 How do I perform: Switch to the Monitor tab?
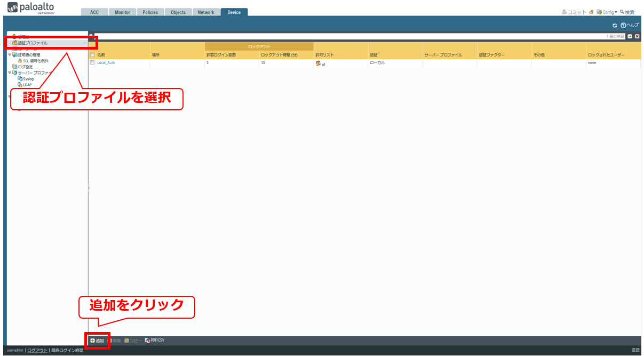pos(122,12)
